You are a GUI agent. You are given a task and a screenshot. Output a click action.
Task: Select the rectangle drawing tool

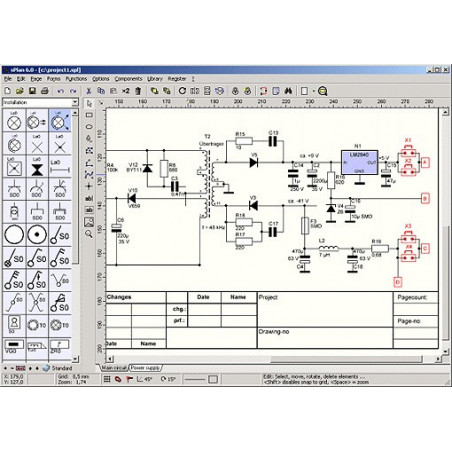(89, 115)
